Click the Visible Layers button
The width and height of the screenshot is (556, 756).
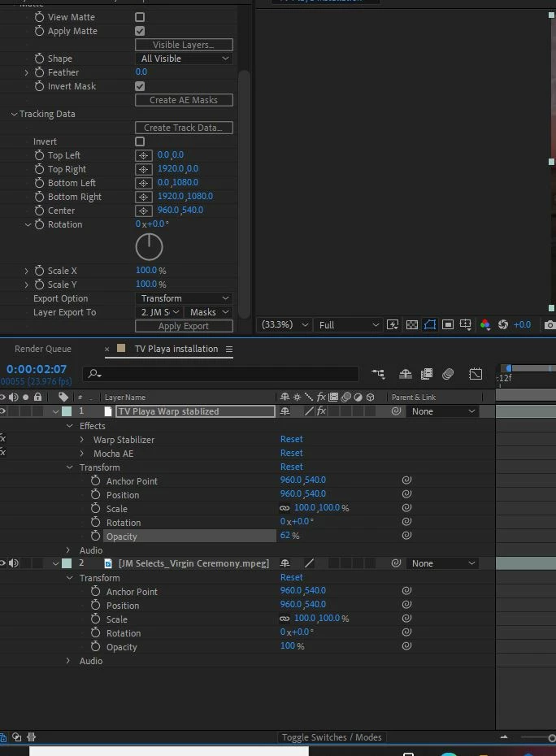[185, 45]
